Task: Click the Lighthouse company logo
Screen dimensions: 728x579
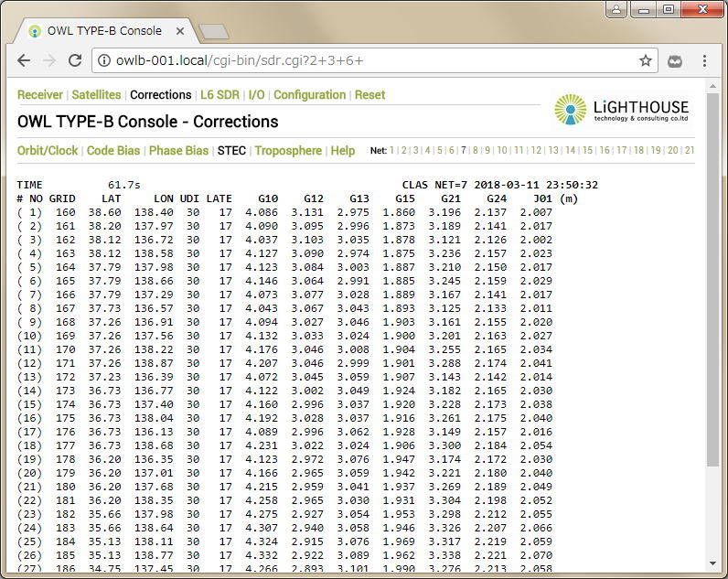Action: [x=621, y=110]
